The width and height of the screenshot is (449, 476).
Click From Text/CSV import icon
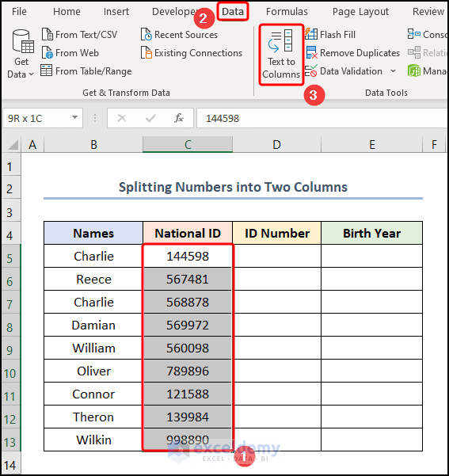pyautogui.click(x=48, y=34)
